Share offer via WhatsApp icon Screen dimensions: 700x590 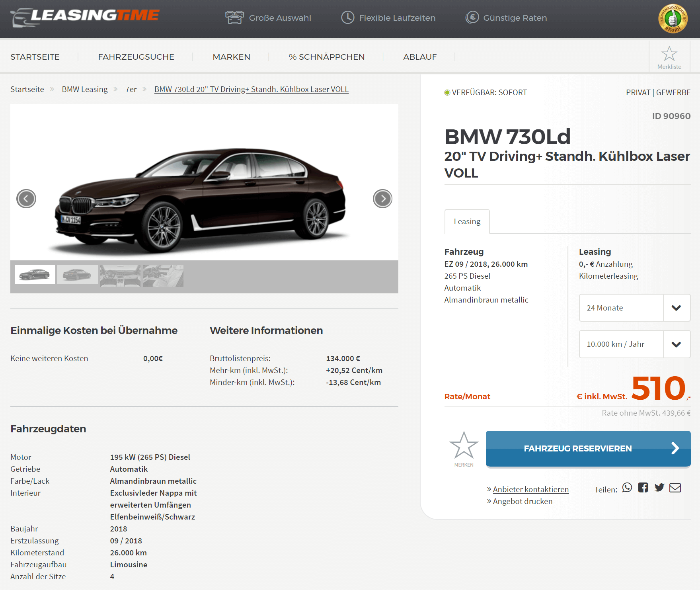[627, 488]
